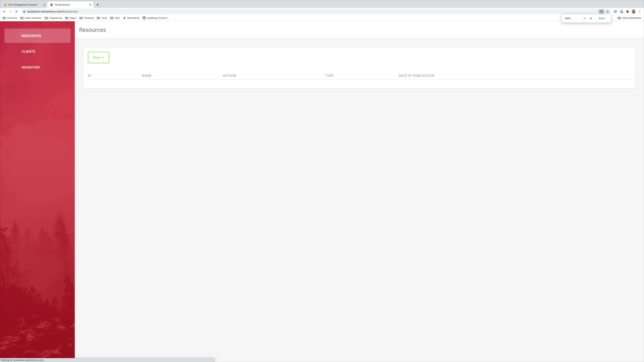
Task: Go back to previous page
Action: pos(4,11)
